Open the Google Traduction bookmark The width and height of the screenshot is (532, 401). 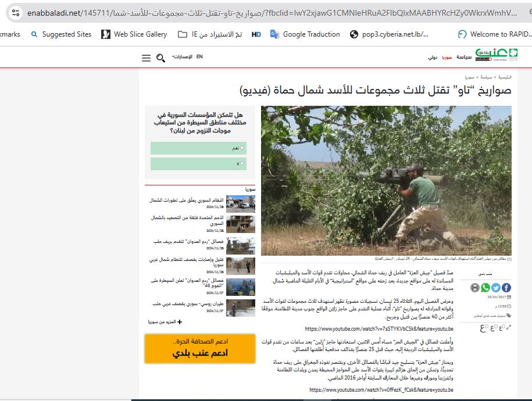pyautogui.click(x=305, y=34)
